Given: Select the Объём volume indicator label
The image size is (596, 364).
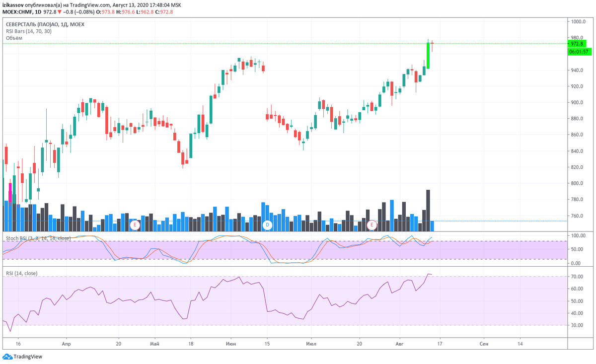Looking at the screenshot, I should 14,38.
